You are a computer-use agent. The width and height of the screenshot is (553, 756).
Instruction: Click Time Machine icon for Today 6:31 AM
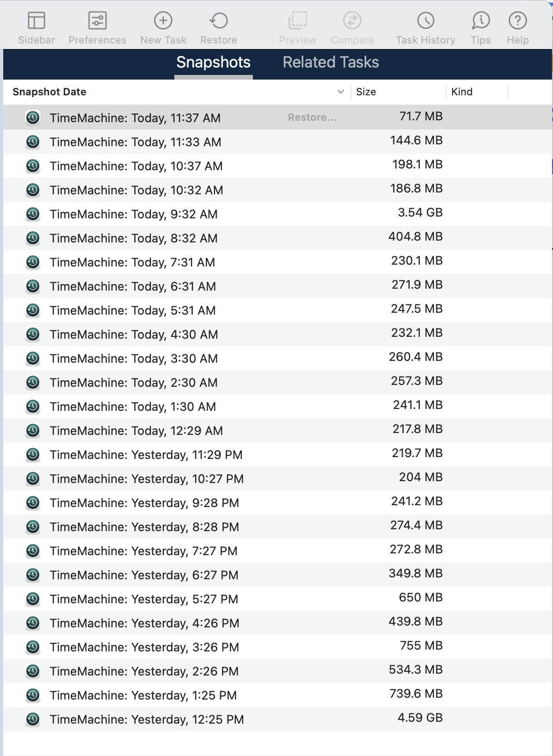point(33,286)
